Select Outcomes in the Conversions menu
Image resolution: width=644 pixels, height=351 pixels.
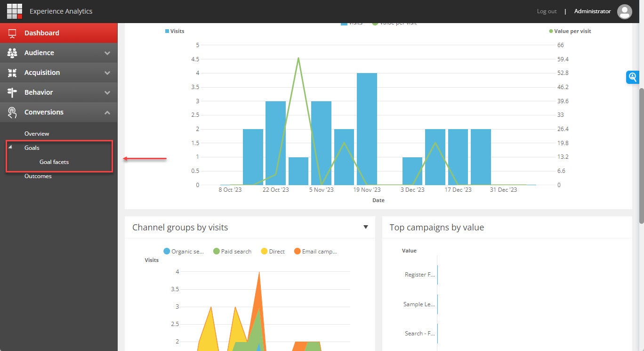(39, 176)
